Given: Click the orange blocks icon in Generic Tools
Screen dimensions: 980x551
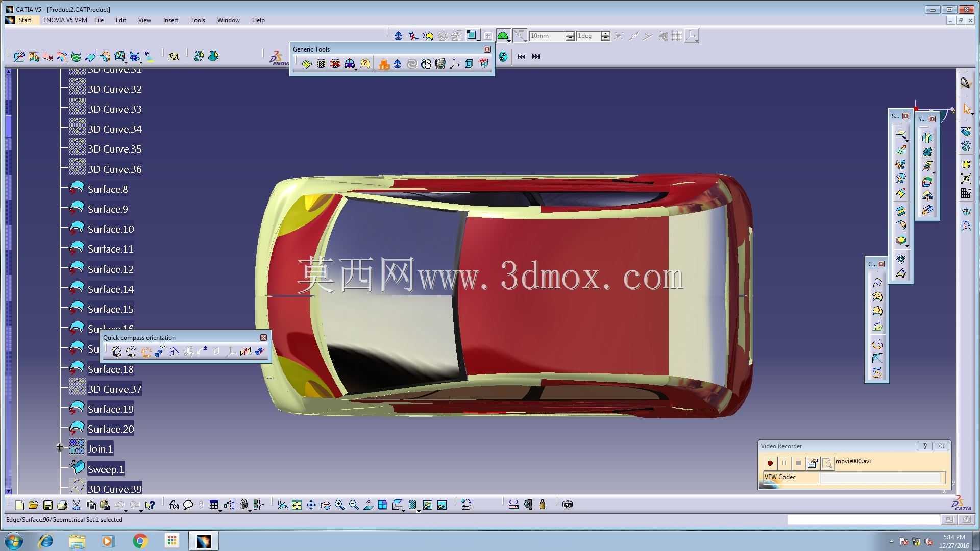Looking at the screenshot, I should click(x=384, y=64).
